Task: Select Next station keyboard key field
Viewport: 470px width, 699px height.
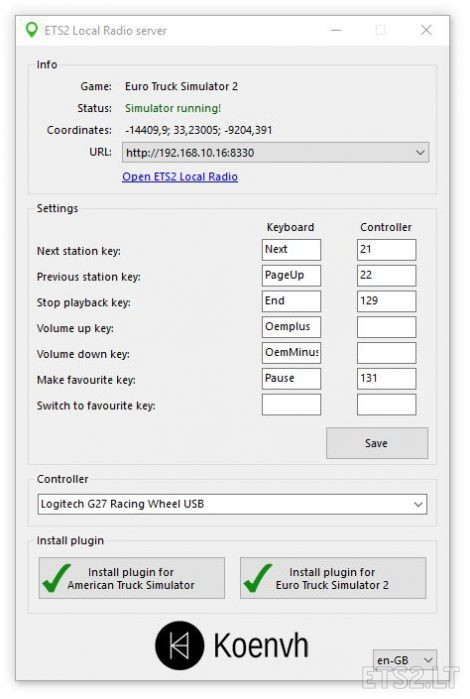Action: coord(291,250)
